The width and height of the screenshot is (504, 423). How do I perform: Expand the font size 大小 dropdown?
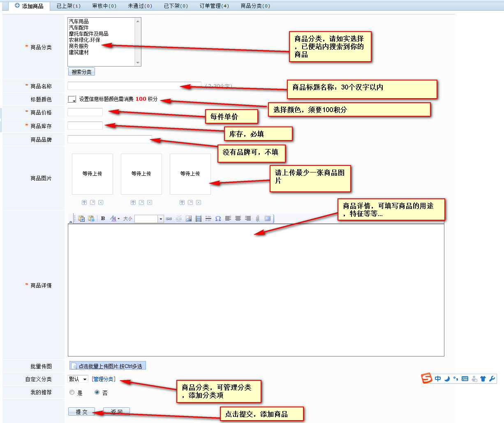click(x=161, y=219)
